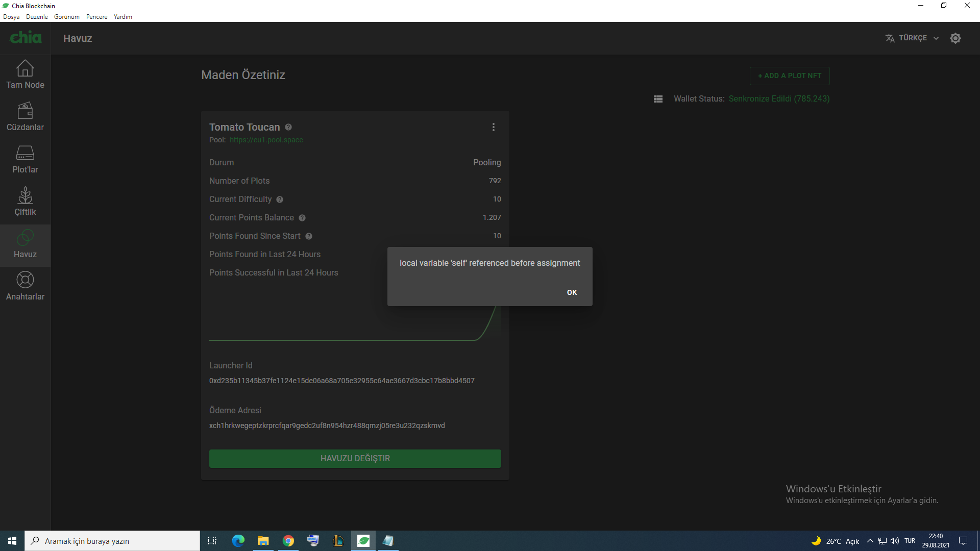Open the Düzenle menu
The height and width of the screenshot is (551, 980).
click(x=37, y=17)
